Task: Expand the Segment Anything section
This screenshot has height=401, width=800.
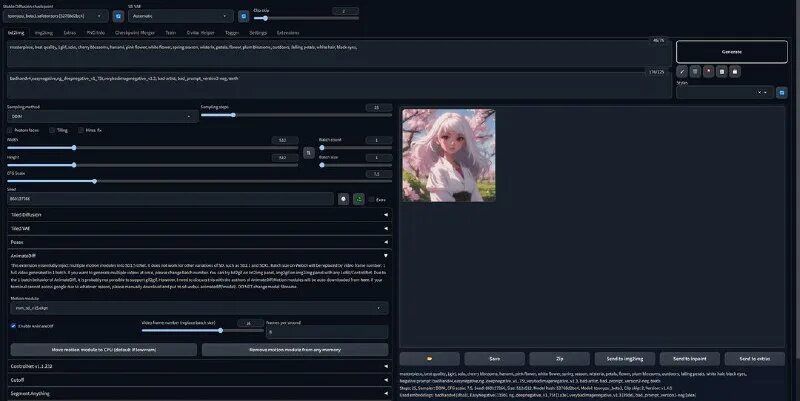Action: (x=199, y=394)
